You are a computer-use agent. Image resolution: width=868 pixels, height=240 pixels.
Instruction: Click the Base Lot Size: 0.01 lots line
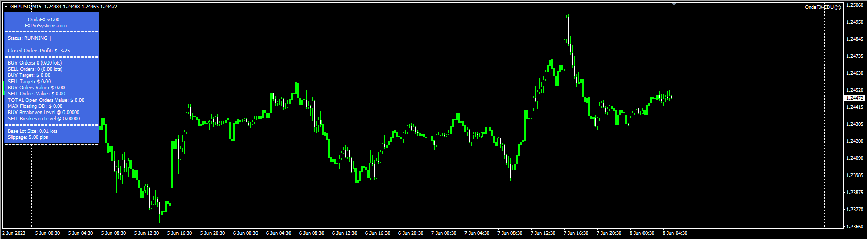pos(33,131)
